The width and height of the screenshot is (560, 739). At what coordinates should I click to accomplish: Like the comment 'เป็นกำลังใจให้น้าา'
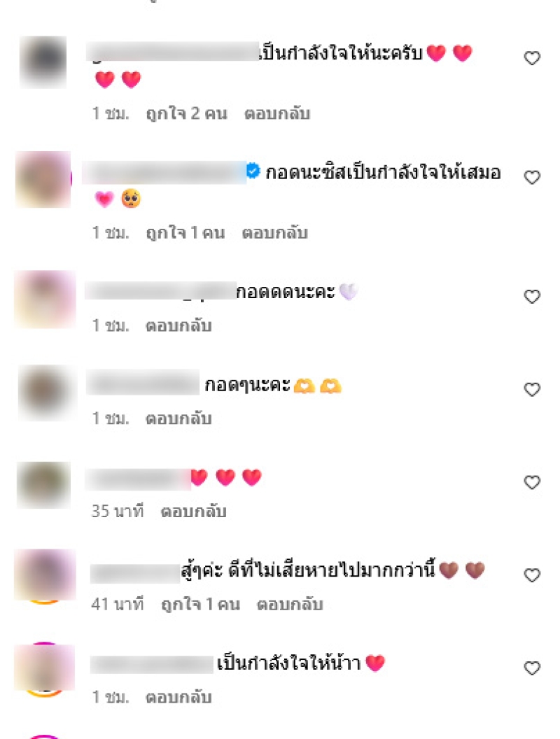pyautogui.click(x=532, y=668)
